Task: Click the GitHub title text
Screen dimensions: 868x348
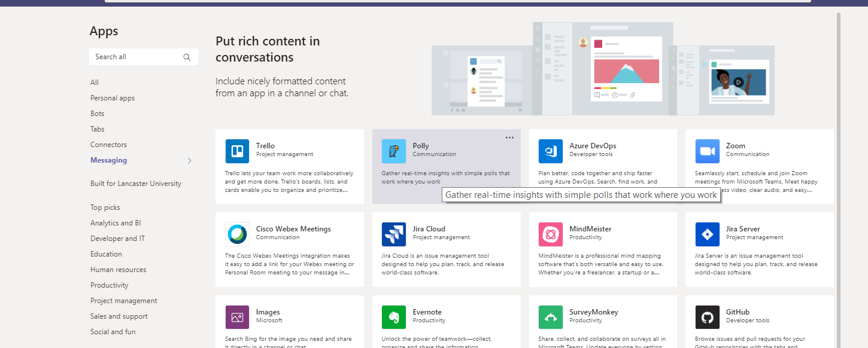Action: coord(738,312)
